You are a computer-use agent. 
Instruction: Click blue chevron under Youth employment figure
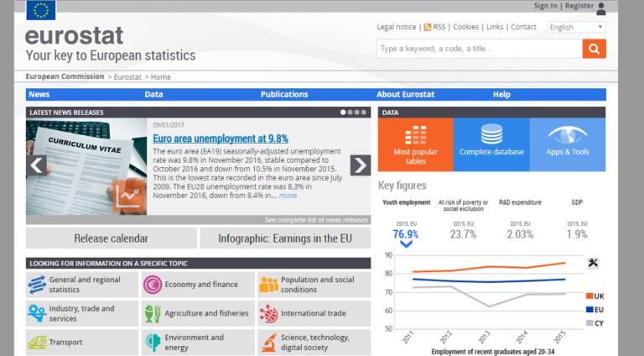click(406, 244)
